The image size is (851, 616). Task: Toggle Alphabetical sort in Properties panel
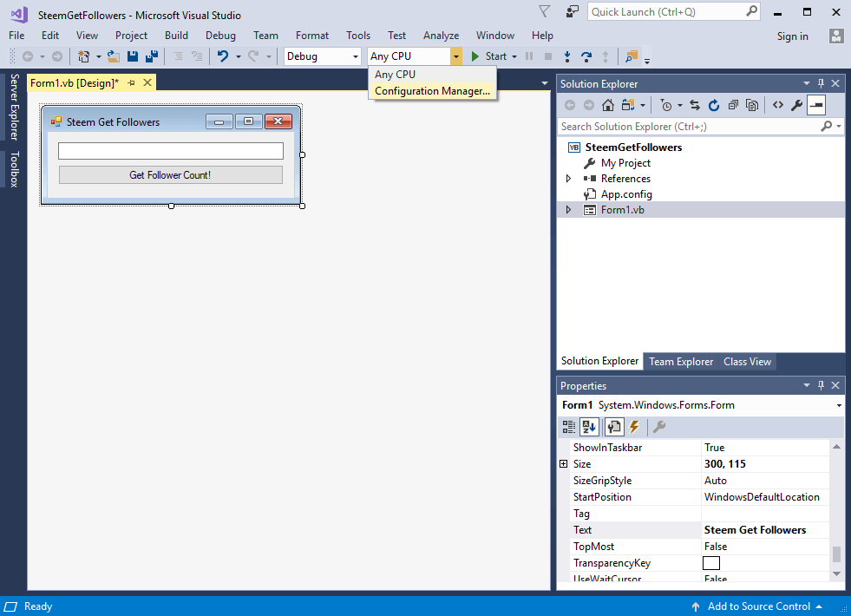589,427
